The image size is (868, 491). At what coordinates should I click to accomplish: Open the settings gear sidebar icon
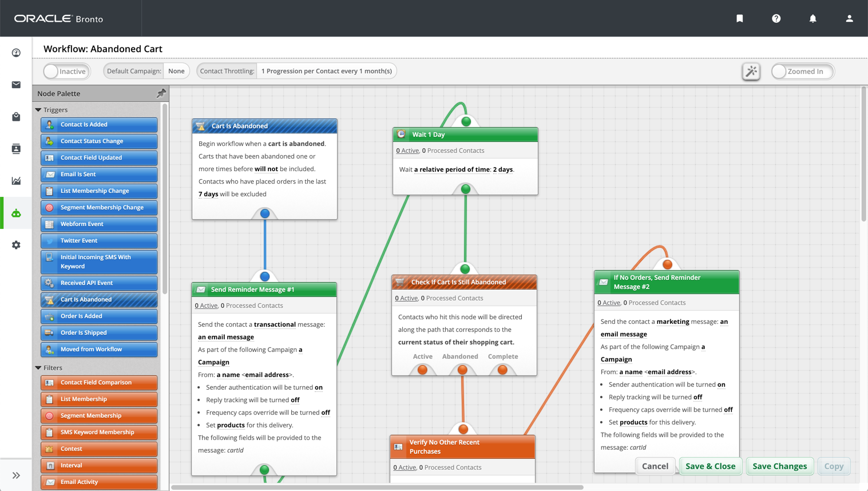[x=16, y=245]
